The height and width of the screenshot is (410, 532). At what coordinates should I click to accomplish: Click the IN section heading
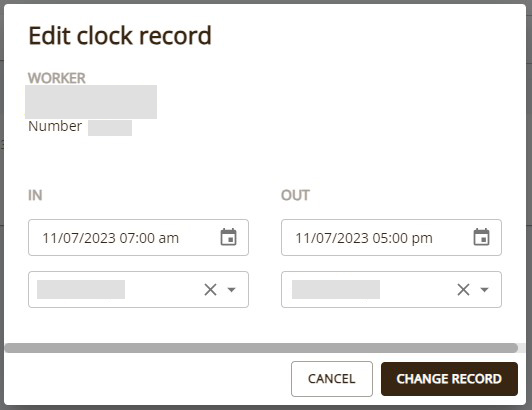(35, 195)
